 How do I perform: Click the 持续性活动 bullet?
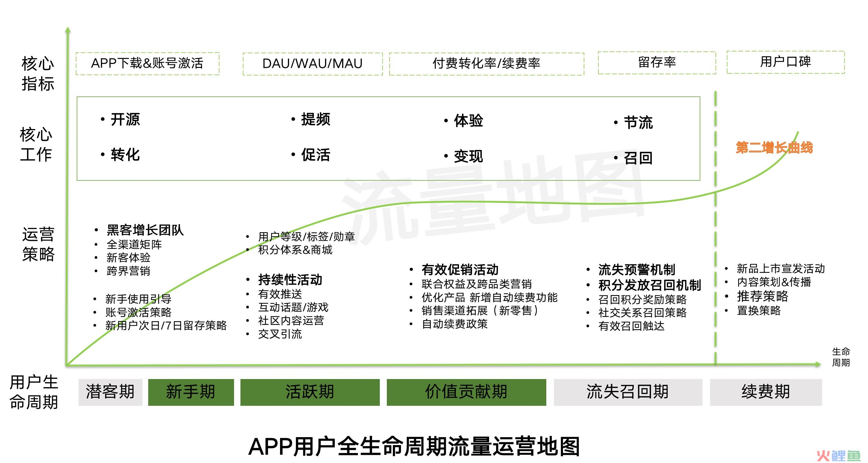coord(290,280)
